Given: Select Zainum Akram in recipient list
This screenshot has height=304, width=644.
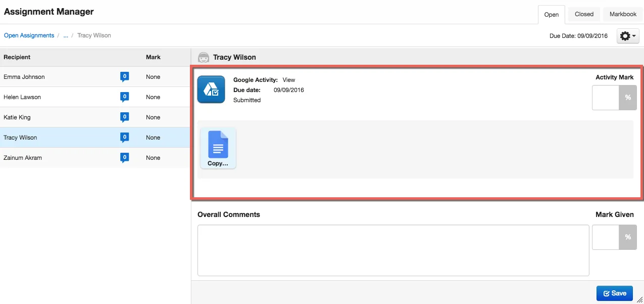Looking at the screenshot, I should click(95, 158).
